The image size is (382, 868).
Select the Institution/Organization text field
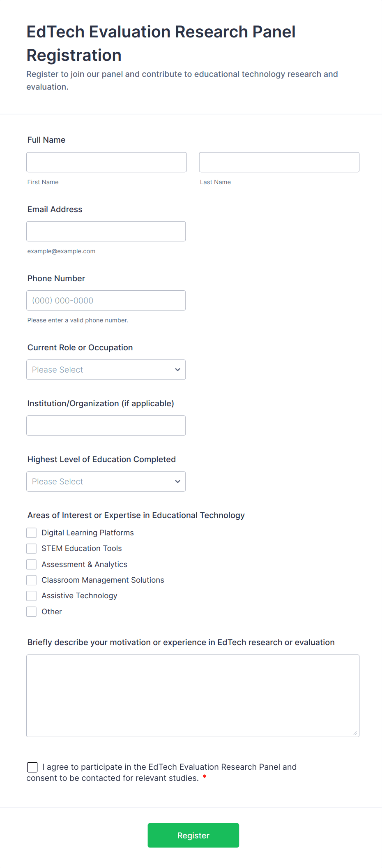106,425
